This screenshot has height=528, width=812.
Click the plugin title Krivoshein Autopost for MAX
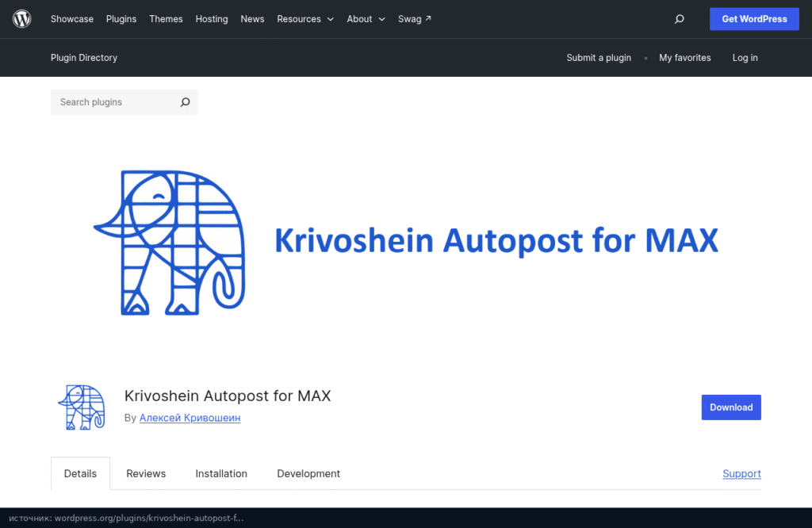[228, 396]
